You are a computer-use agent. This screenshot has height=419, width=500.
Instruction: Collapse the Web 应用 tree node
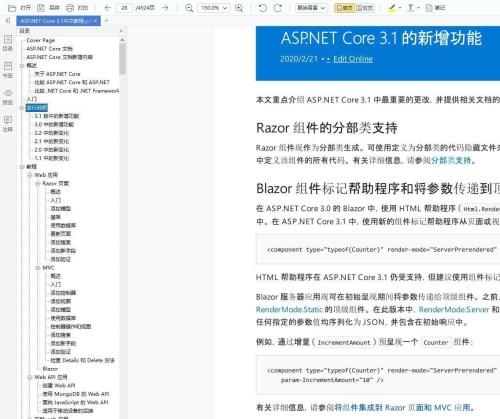30,175
